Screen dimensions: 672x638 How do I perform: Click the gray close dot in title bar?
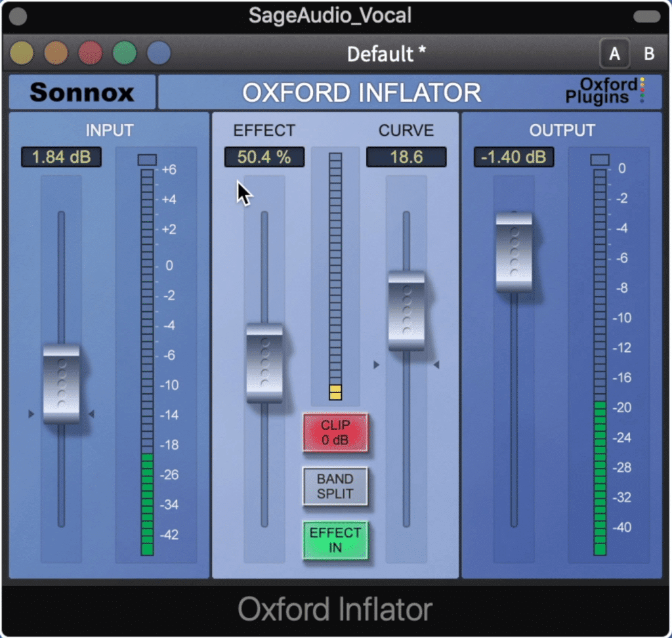click(18, 16)
